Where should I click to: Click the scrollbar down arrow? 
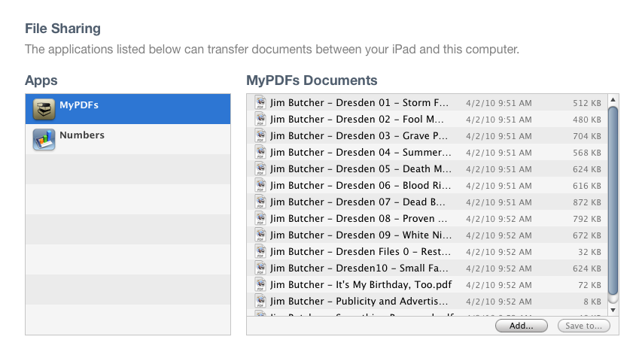(x=613, y=310)
